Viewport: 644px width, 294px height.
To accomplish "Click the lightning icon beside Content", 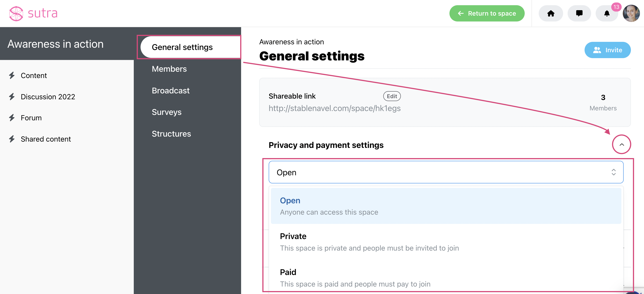I will click(12, 75).
